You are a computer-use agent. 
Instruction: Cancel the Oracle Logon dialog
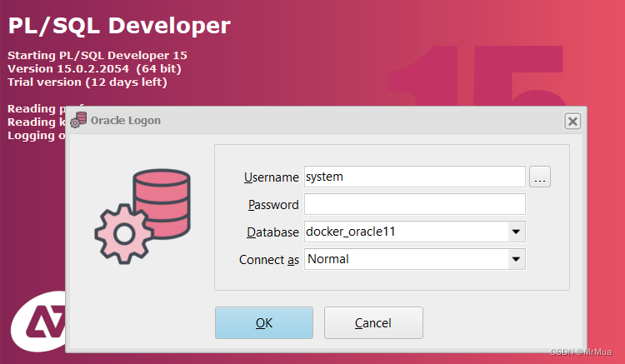(x=373, y=322)
